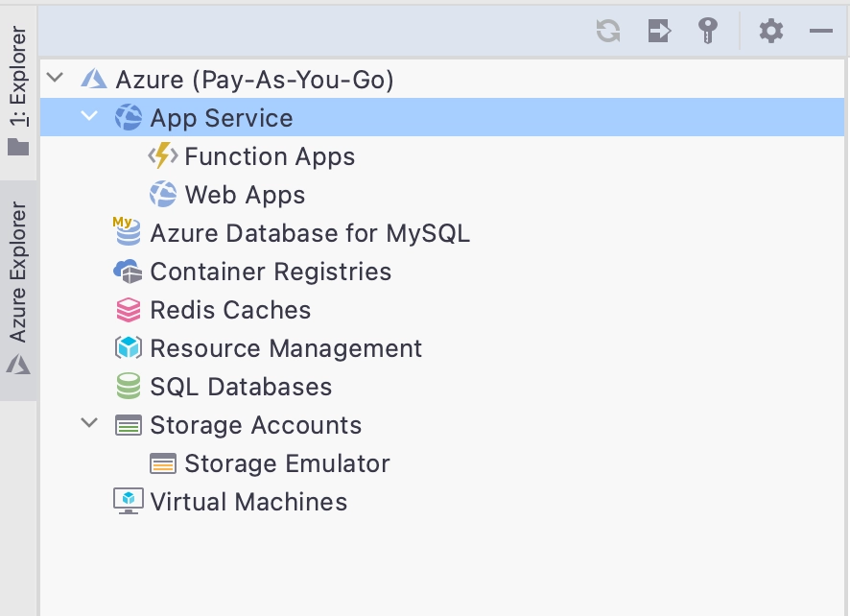The image size is (850, 616).
Task: Click the Refresh icon in the toolbar
Action: point(608,31)
